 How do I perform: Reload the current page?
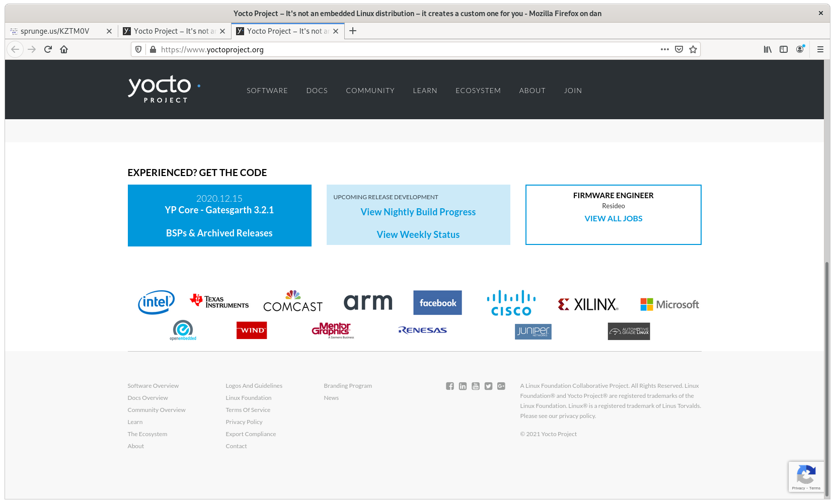(48, 49)
